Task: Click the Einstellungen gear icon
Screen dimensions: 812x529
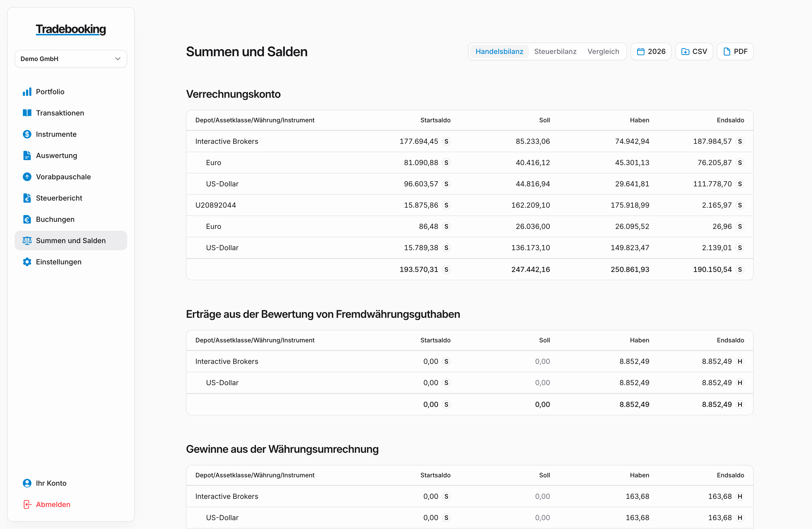Action: click(x=27, y=262)
